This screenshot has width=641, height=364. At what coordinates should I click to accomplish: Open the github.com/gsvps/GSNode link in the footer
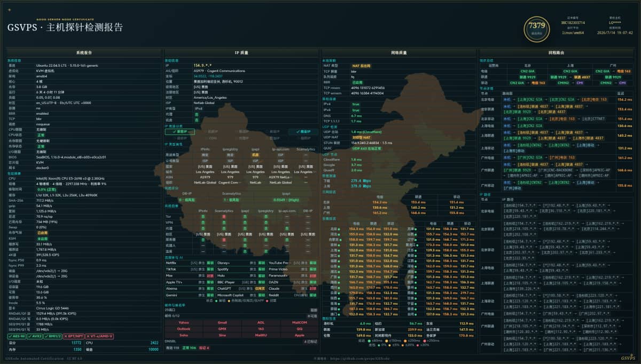click(361, 358)
